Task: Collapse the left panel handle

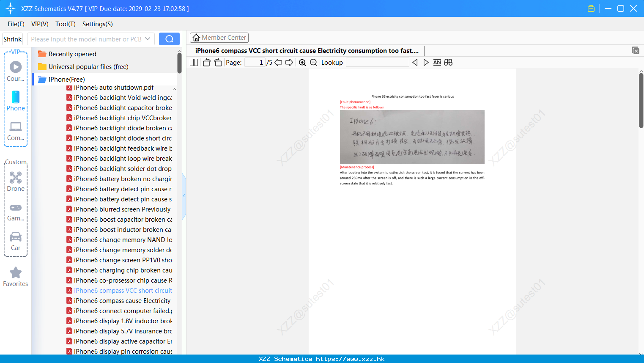Action: pos(184,196)
